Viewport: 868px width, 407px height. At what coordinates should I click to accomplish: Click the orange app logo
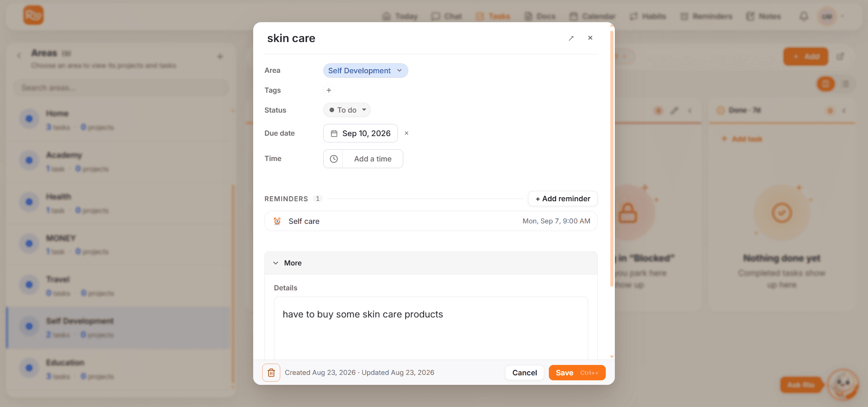pos(33,15)
